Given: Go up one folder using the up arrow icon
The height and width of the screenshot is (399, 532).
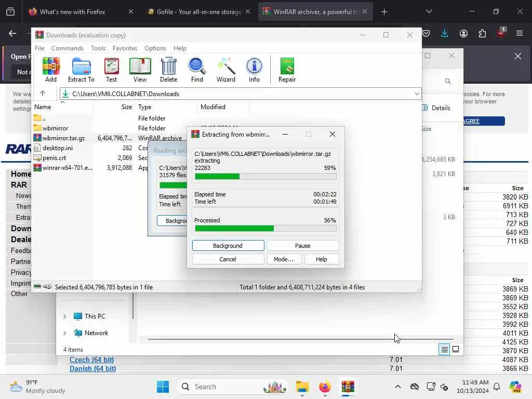Looking at the screenshot, I should pos(43,94).
